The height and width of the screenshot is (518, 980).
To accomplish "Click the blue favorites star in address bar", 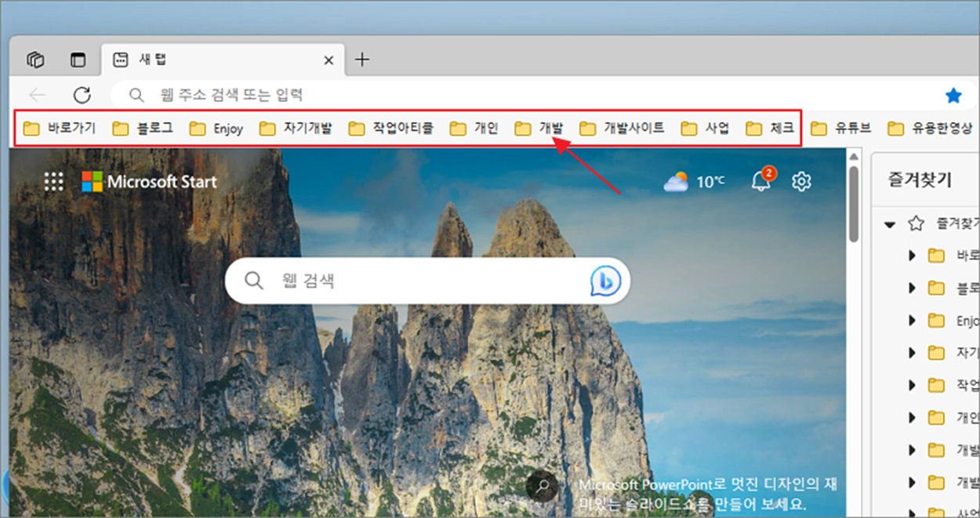I will click(953, 95).
